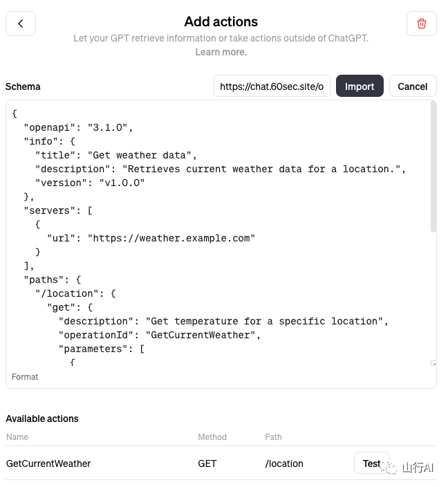This screenshot has width=448, height=487.
Task: Click the Method column header
Action: tap(212, 437)
